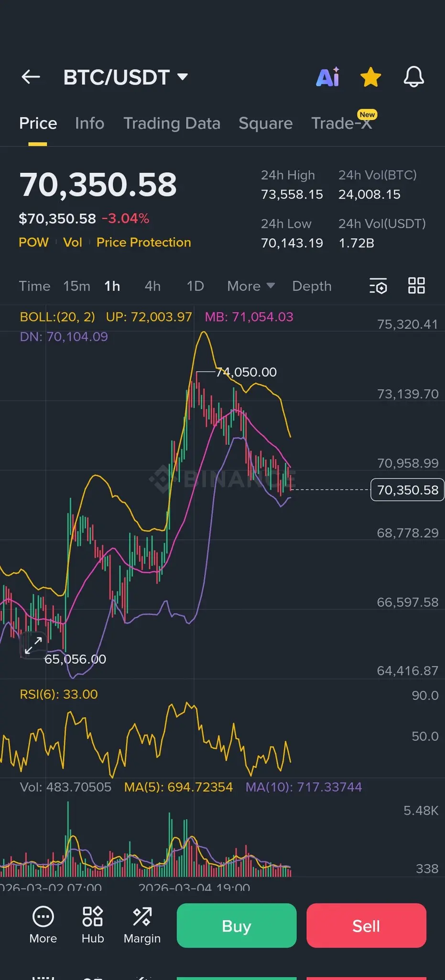Image resolution: width=445 pixels, height=980 pixels.
Task: Tap the POW tag
Action: pos(33,242)
